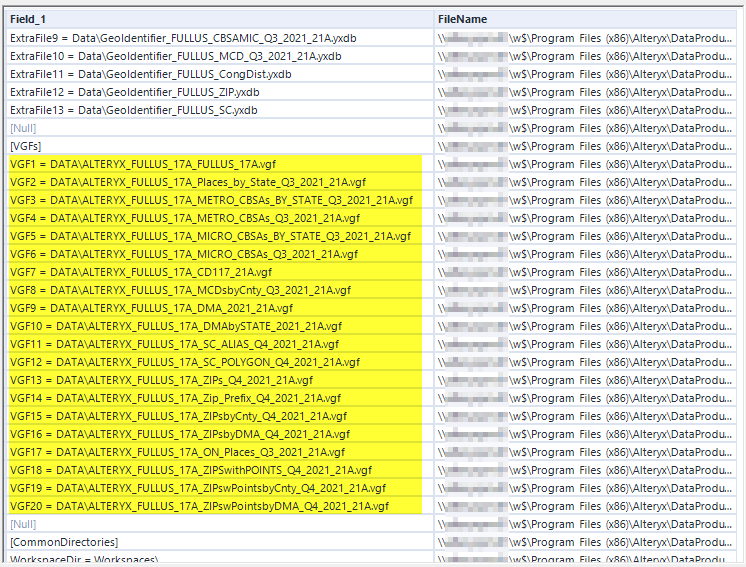
Task: Select VGF7 CD117_21A.vgf cell
Action: pos(220,272)
